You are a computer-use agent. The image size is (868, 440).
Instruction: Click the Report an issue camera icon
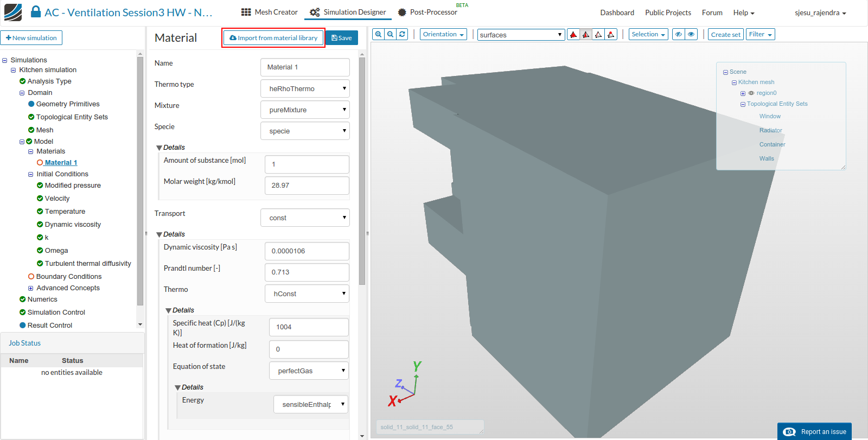pos(789,432)
